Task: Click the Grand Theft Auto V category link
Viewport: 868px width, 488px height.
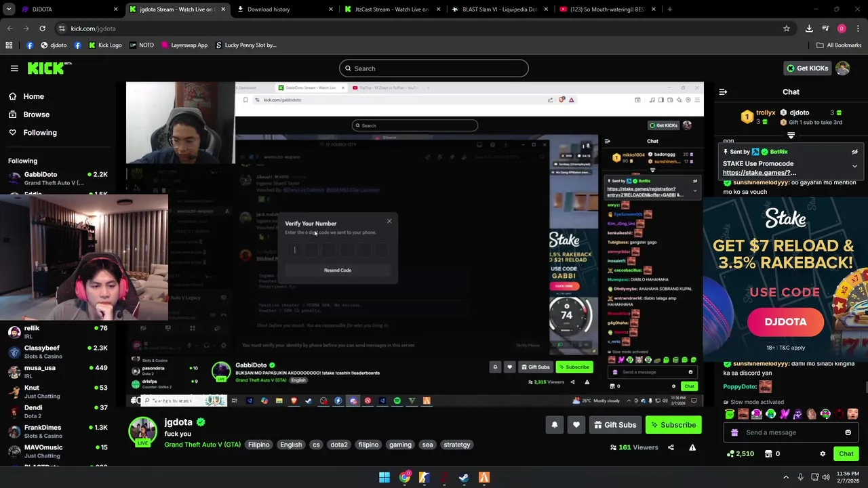Action: coord(202,445)
